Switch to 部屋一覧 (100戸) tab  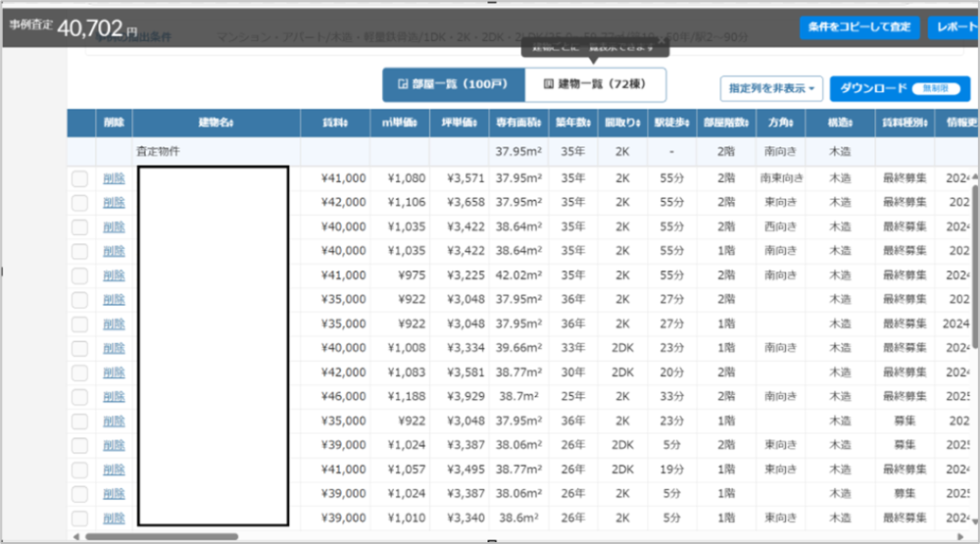[453, 85]
